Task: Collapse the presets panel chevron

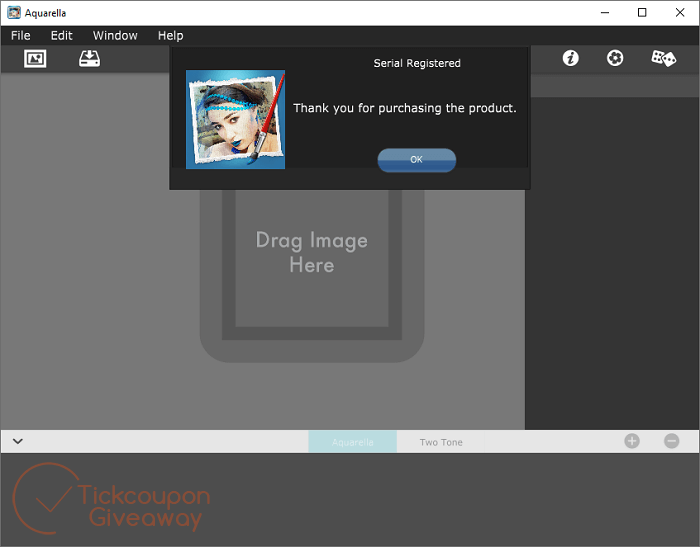Action: tap(18, 441)
